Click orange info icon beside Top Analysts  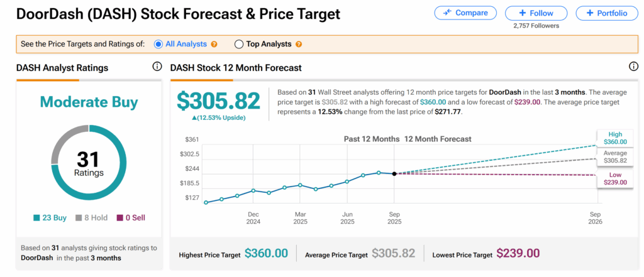coord(298,44)
